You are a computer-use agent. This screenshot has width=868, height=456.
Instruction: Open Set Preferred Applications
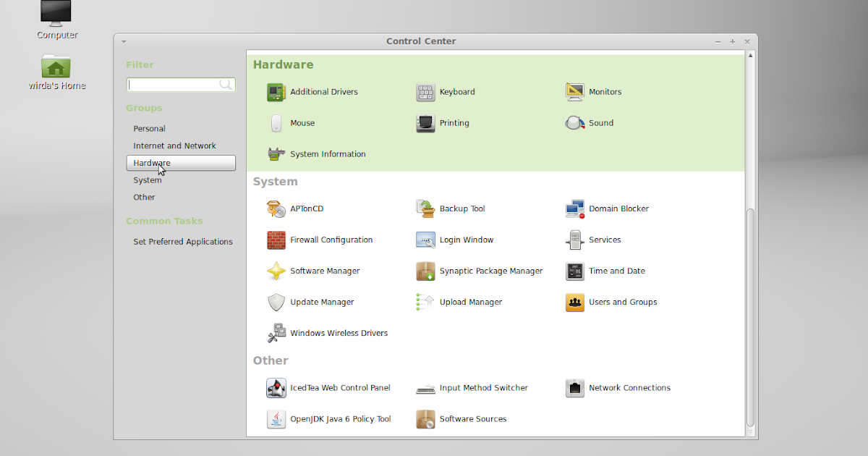coord(183,241)
